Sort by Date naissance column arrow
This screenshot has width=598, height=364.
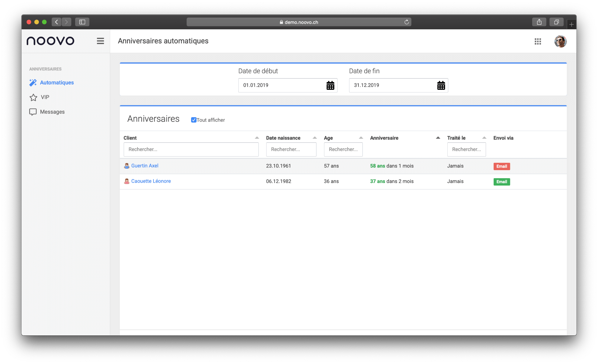[314, 138]
